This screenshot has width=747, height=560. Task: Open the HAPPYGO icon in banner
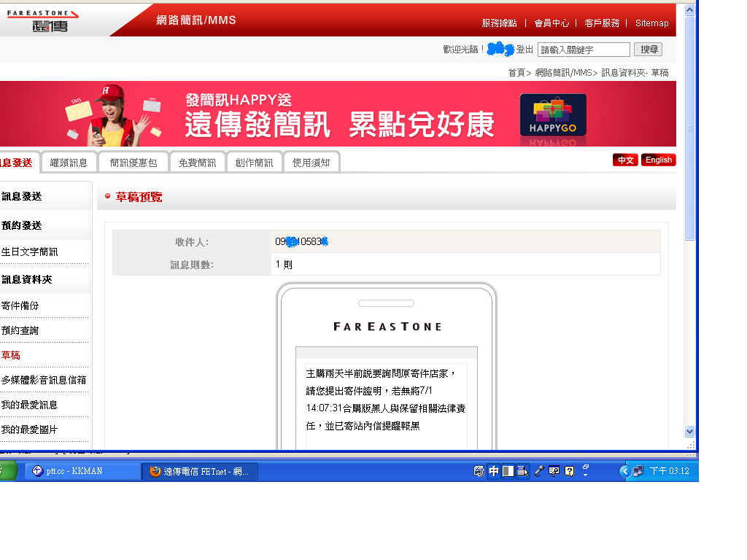point(553,114)
